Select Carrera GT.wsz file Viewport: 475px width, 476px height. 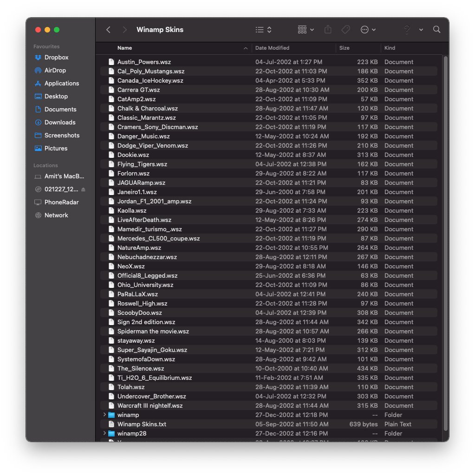tap(269, 90)
